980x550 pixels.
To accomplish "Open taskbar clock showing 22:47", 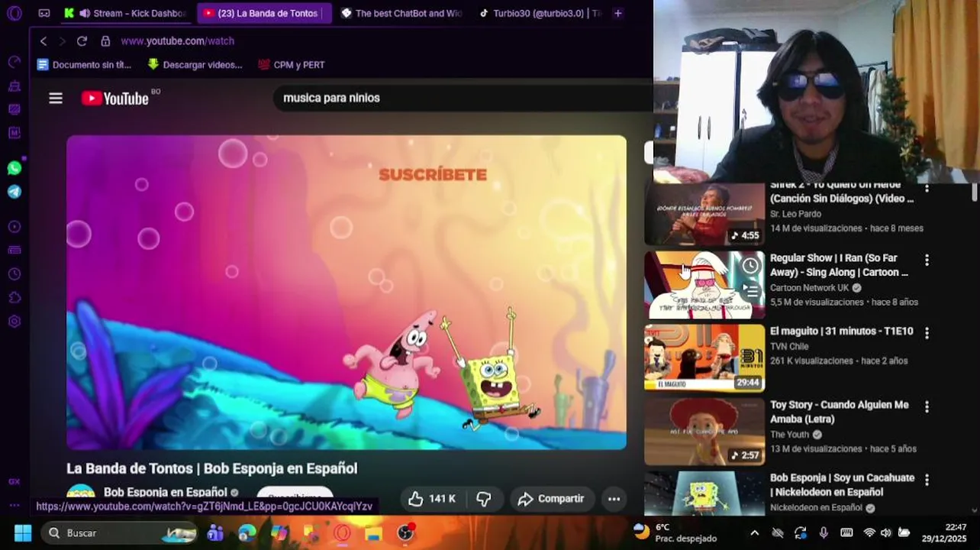I will point(944,533).
